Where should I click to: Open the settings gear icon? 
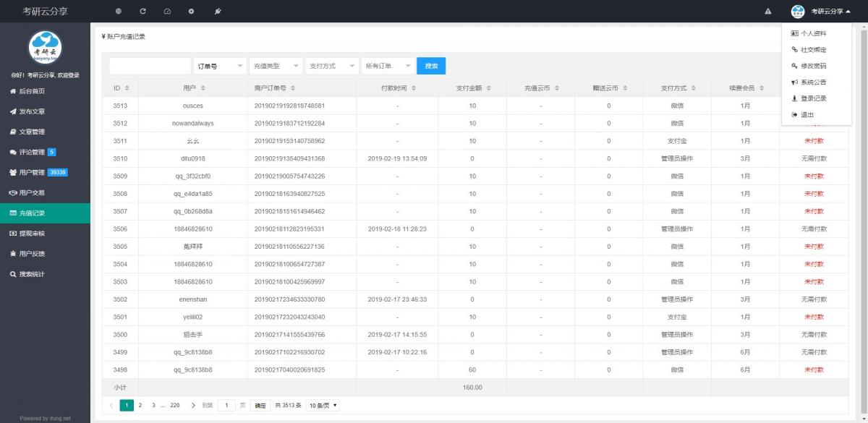coord(192,12)
